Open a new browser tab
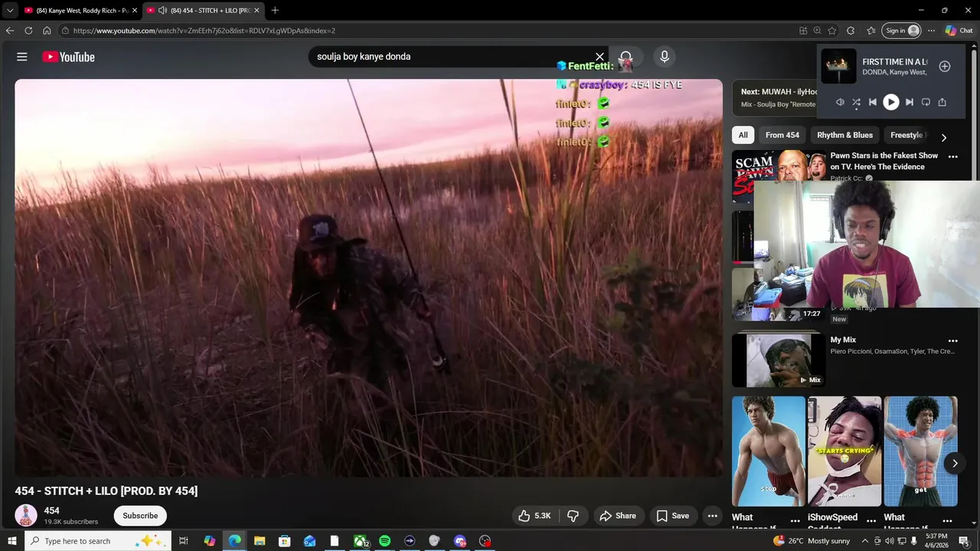This screenshot has width=980, height=551. (x=275, y=11)
